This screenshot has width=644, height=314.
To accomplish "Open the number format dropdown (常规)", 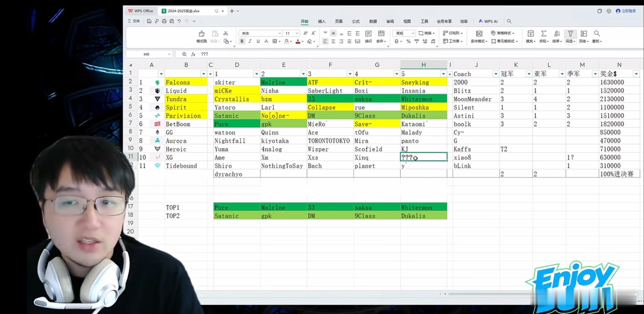I will tap(413, 33).
